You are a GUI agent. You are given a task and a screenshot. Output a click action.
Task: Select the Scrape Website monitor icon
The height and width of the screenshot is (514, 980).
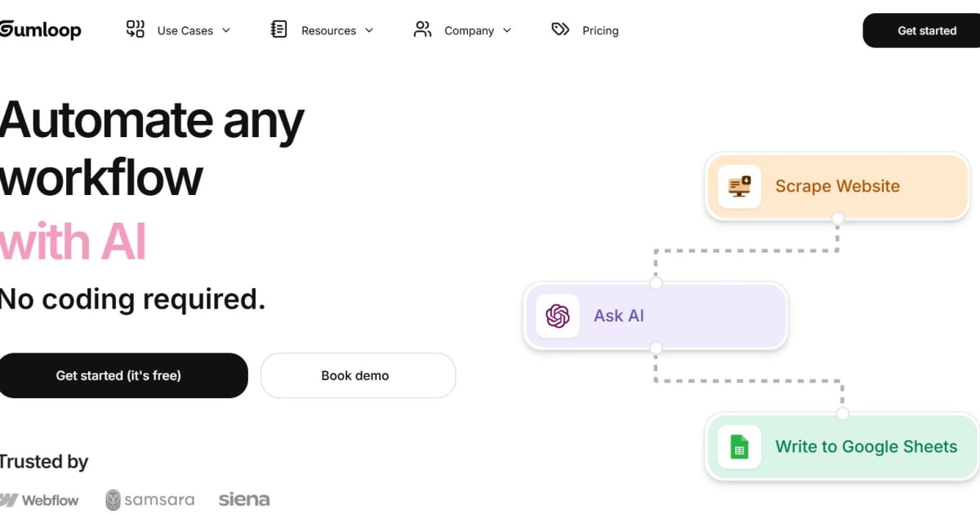[737, 186]
